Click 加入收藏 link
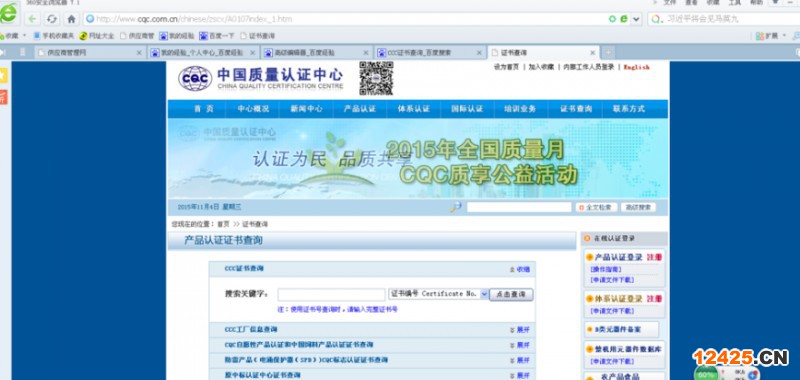Image resolution: width=800 pixels, height=380 pixels. 541,67
